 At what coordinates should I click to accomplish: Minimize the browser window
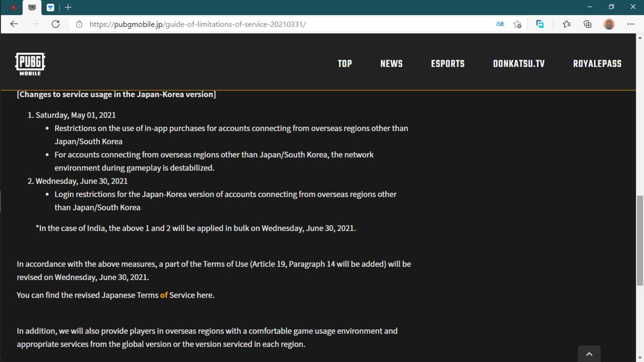pos(589,7)
